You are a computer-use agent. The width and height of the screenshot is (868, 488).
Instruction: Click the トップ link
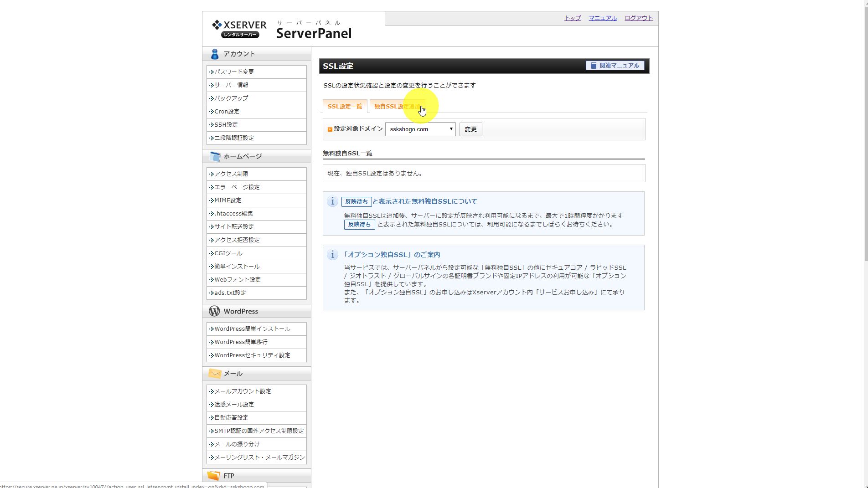pos(572,18)
